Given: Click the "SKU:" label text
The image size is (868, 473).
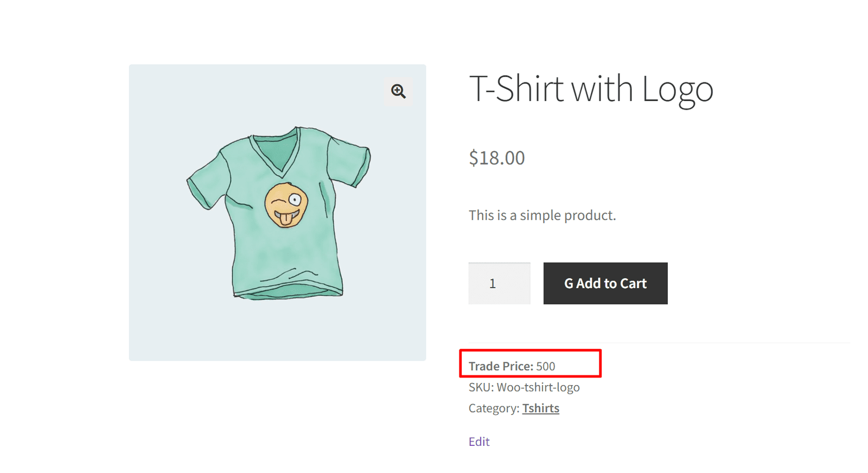Looking at the screenshot, I should click(x=481, y=387).
